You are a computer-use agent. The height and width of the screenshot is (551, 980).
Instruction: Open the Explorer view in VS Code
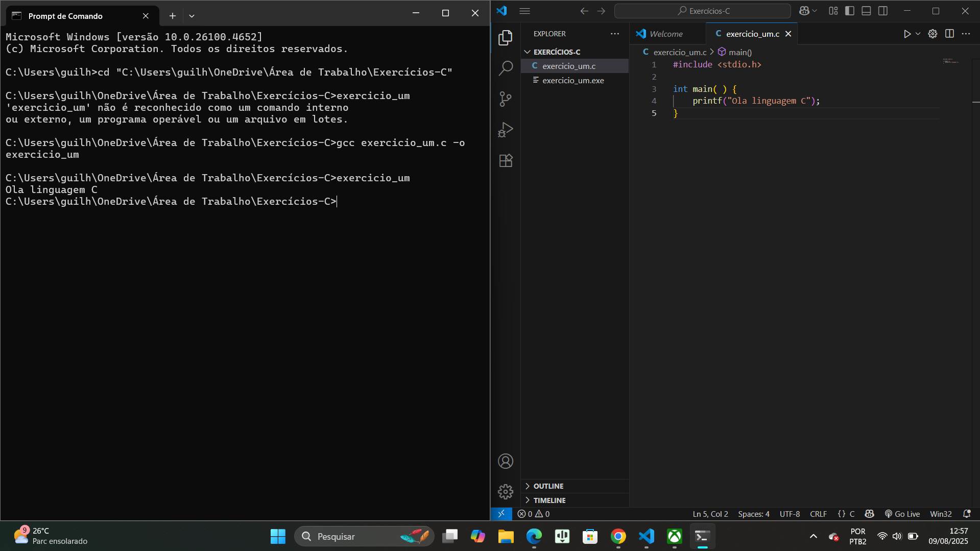[505, 38]
